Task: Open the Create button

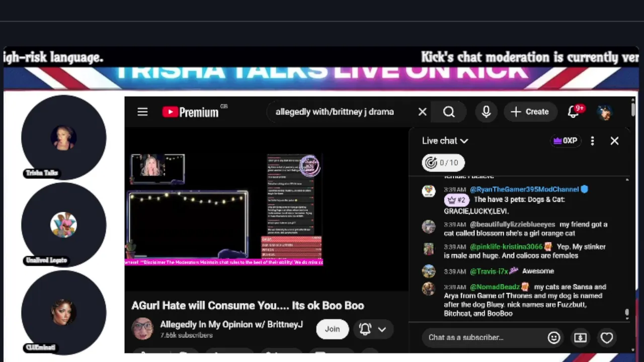Action: (529, 112)
